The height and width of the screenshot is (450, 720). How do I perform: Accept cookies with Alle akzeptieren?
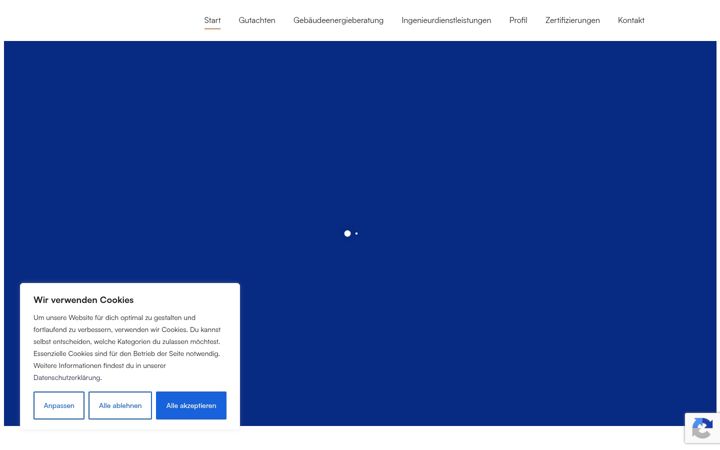tap(191, 405)
